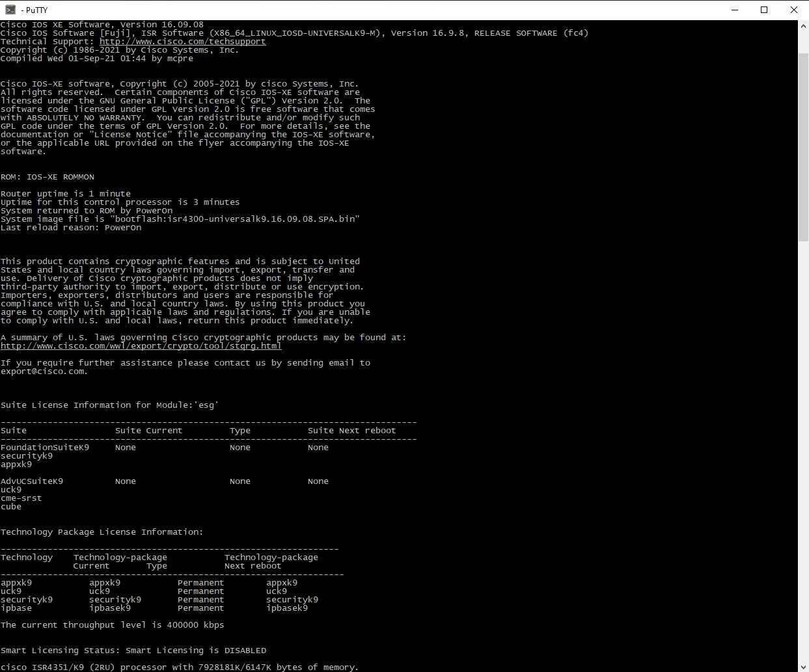Click 'ROM: IOS-XE ROMMON' line
809x672 pixels.
point(48,177)
